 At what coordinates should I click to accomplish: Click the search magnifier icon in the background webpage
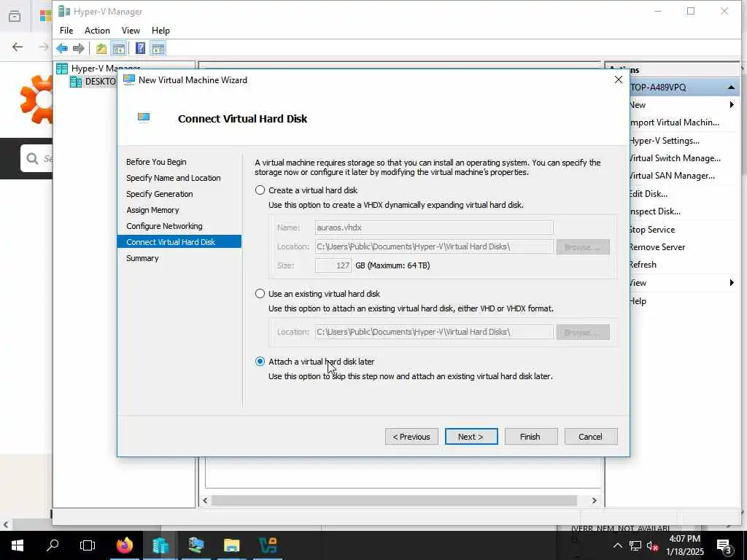point(32,158)
